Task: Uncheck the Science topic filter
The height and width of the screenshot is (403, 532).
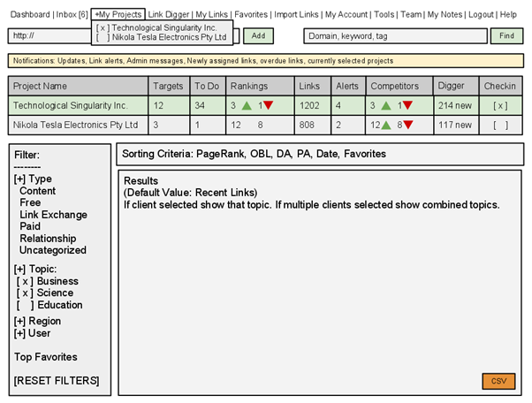Action: [25, 293]
